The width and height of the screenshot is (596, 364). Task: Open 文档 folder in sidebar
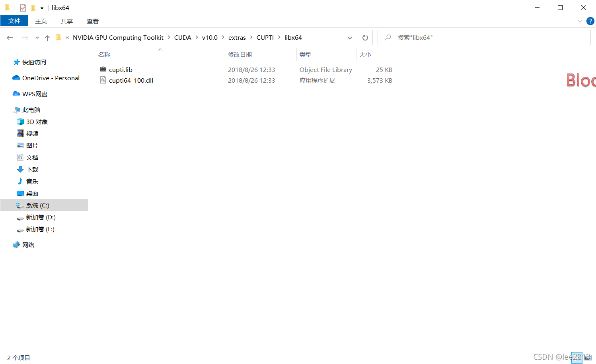click(32, 157)
